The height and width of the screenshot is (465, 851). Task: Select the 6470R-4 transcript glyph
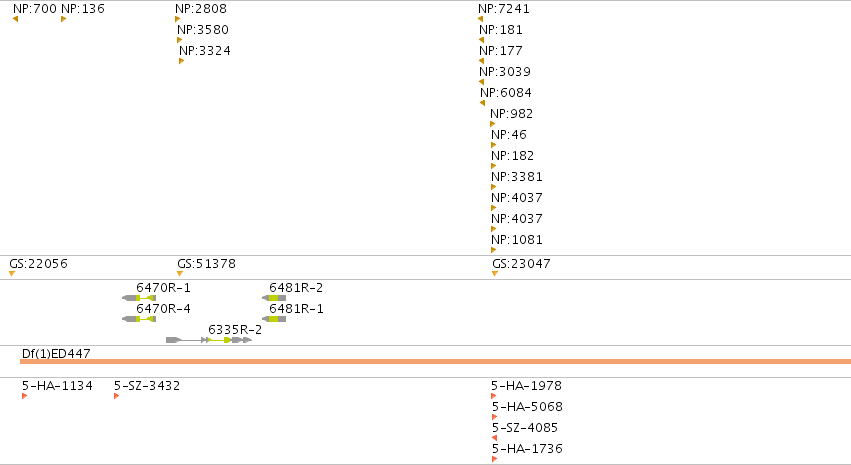139,319
